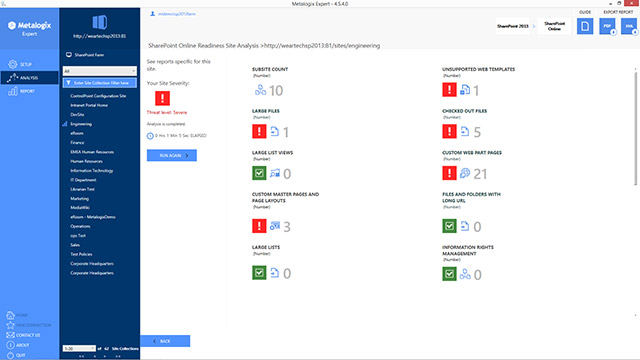640x360 pixels.
Task: Click the Large Files document icon
Action: pyautogui.click(x=275, y=131)
